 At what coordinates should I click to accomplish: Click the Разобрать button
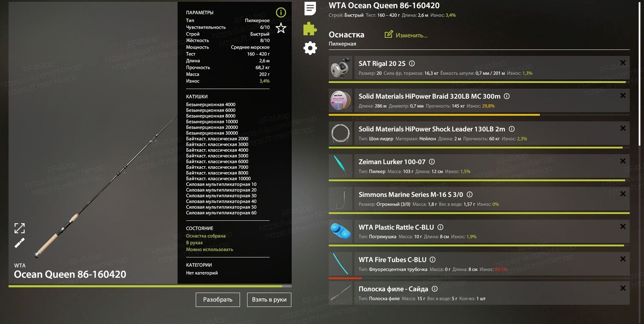tap(218, 300)
